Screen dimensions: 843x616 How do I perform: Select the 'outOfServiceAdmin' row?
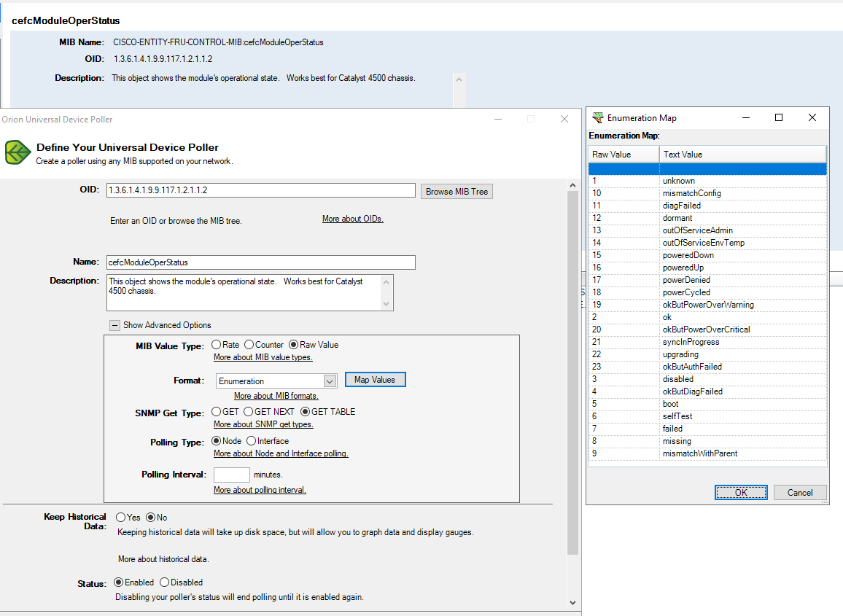pyautogui.click(x=707, y=230)
